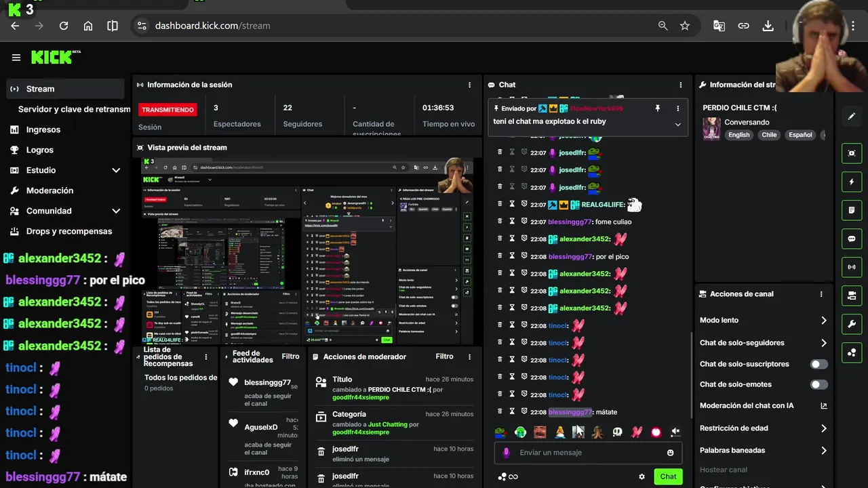Open the document notes icon in right rail
868x488 pixels.
pyautogui.click(x=852, y=211)
